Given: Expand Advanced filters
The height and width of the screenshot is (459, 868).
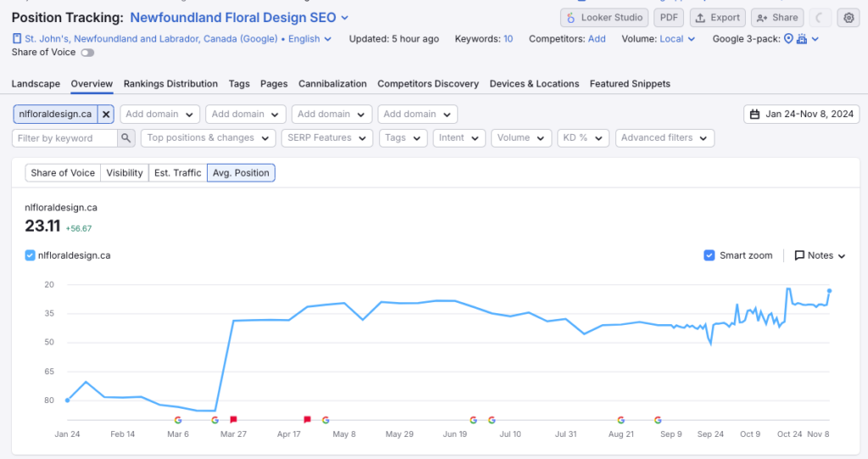Looking at the screenshot, I should tap(665, 138).
